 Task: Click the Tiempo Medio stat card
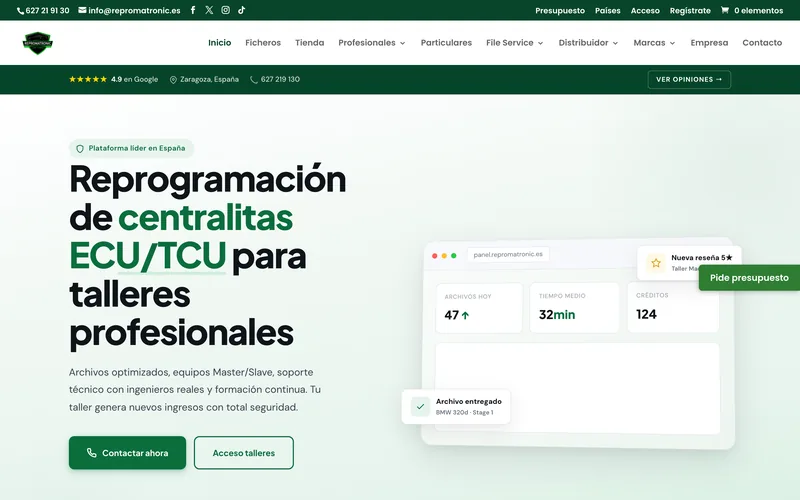point(574,308)
